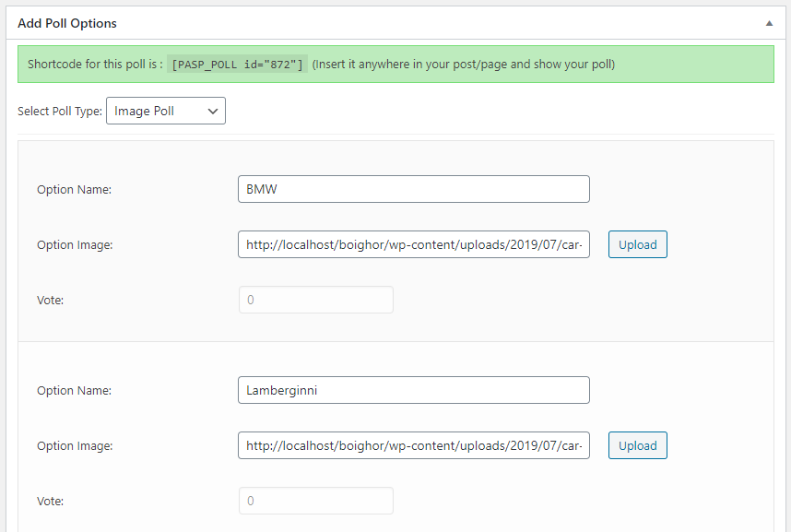Image resolution: width=791 pixels, height=532 pixels.
Task: Collapse the Add Poll Options panel arrow
Action: [x=769, y=24]
